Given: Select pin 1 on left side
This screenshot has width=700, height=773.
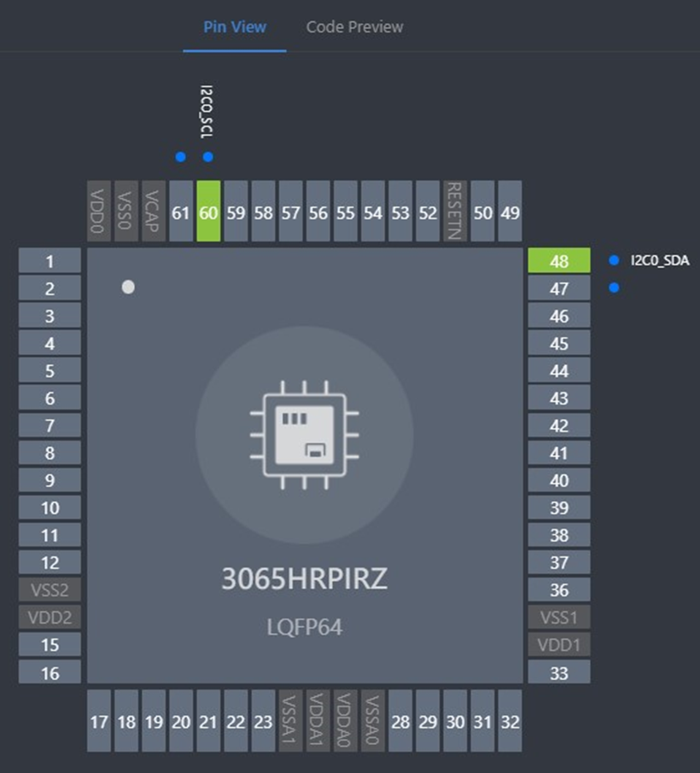Looking at the screenshot, I should coord(50,261).
